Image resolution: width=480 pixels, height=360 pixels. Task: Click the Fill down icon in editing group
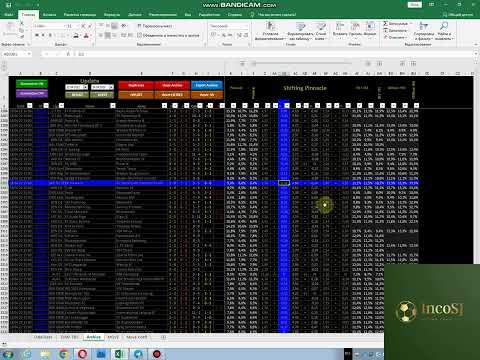[x=386, y=30]
